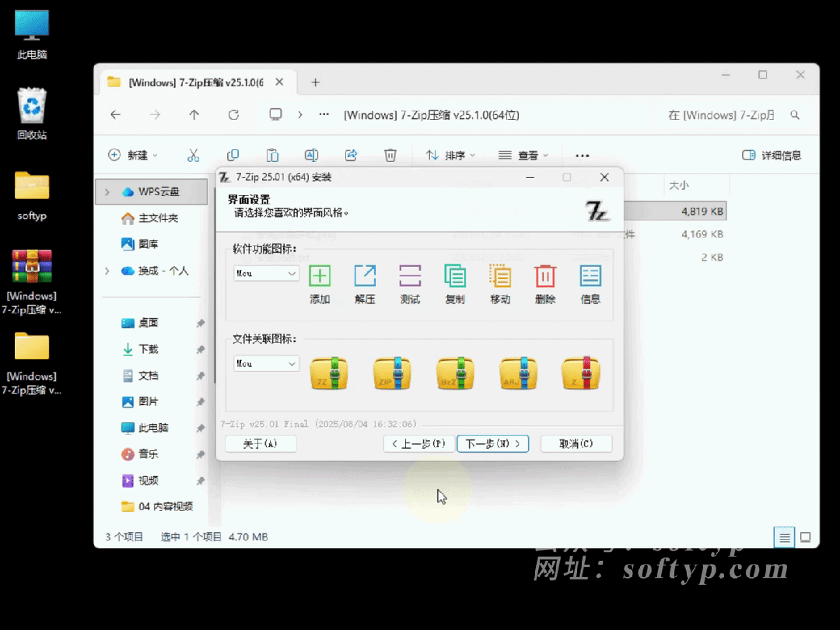Close the 7-Zip压缩 Explorer tab
This screenshot has width=840, height=630.
click(280, 82)
